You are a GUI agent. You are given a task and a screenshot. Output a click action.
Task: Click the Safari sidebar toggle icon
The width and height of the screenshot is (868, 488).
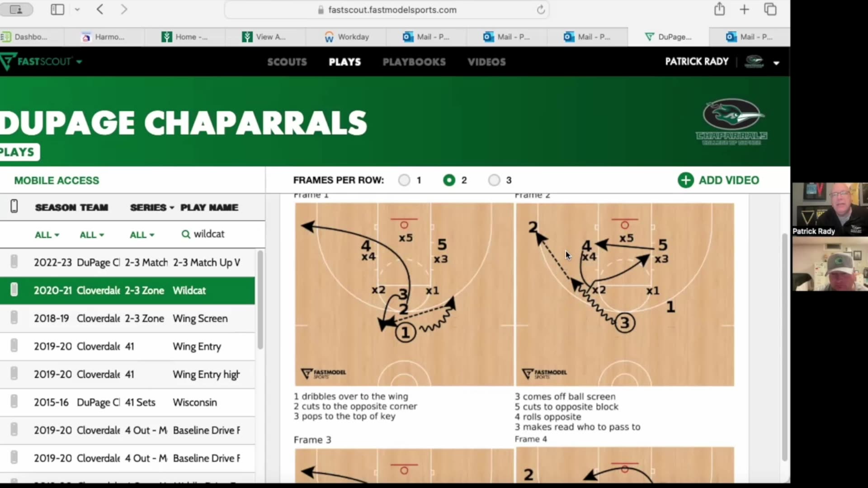pyautogui.click(x=57, y=9)
